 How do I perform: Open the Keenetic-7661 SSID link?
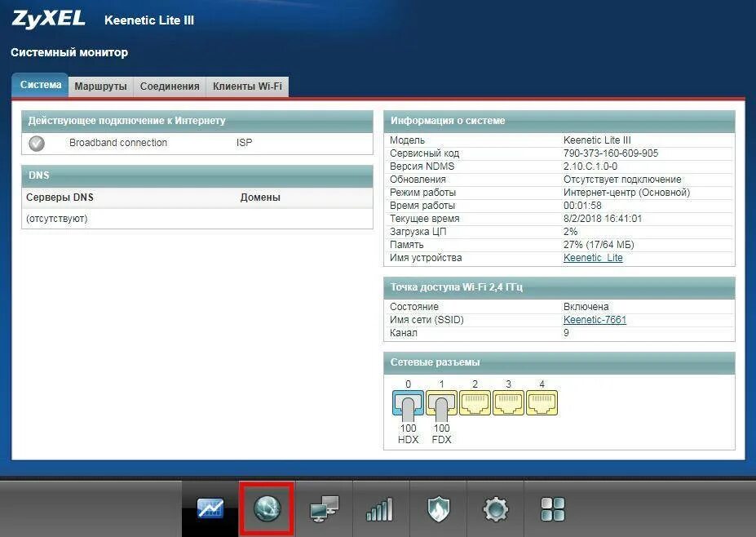tap(595, 319)
